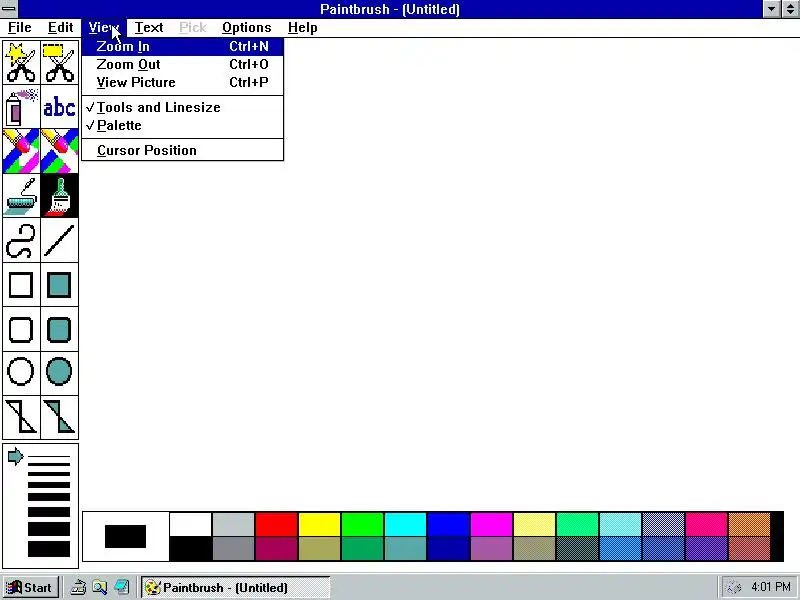
Task: Select the plain Eraser tool
Action: coord(60,151)
